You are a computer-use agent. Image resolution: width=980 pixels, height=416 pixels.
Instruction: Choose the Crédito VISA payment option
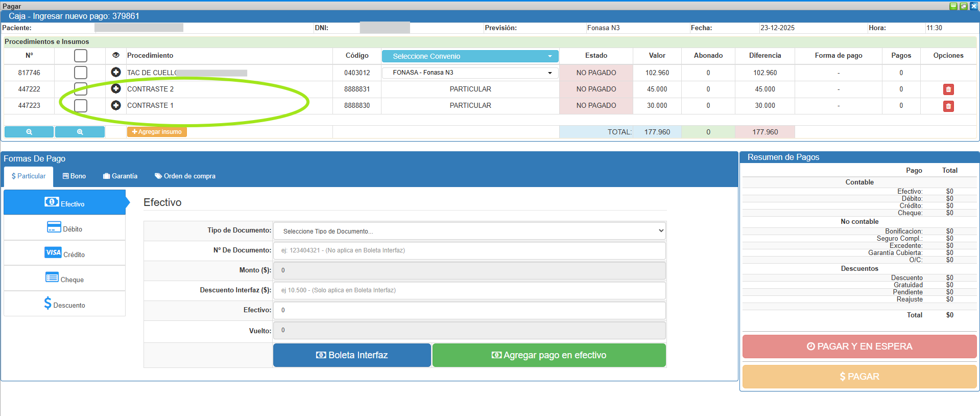[64, 253]
